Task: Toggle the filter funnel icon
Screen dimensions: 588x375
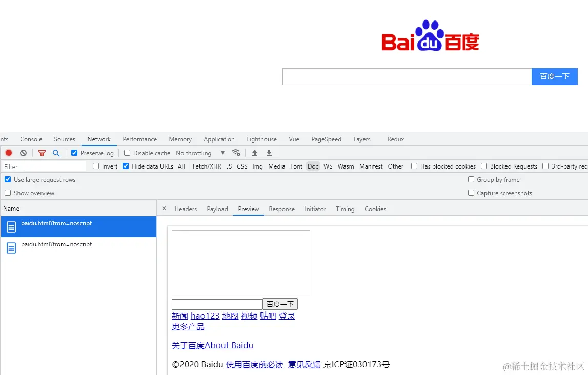Action: (x=42, y=153)
